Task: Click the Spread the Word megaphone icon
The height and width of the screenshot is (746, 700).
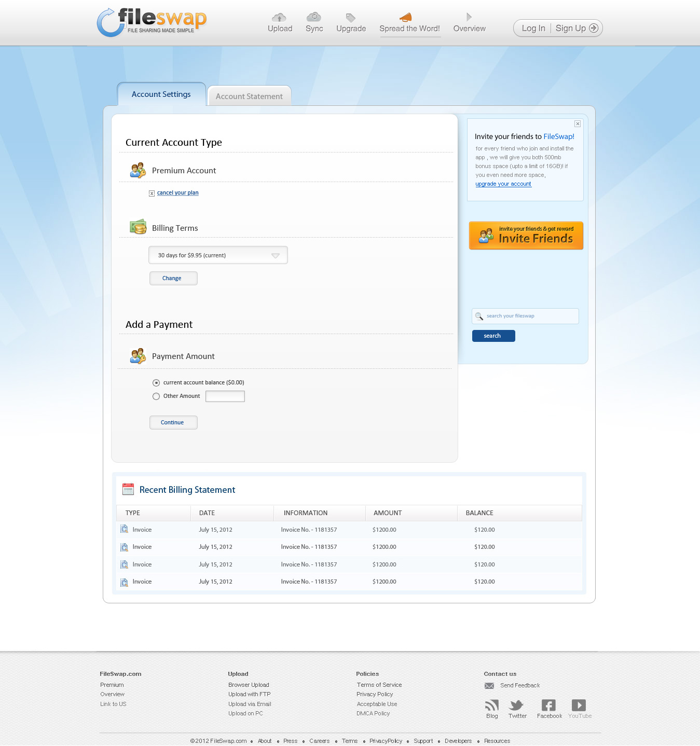Action: 406,18
